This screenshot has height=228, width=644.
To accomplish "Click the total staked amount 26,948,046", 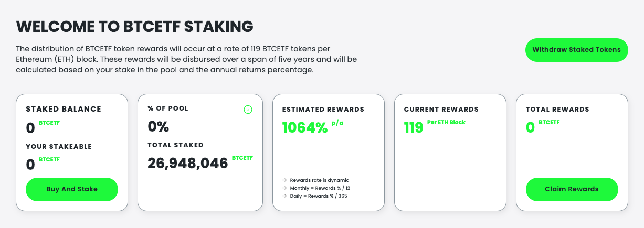I will [188, 164].
